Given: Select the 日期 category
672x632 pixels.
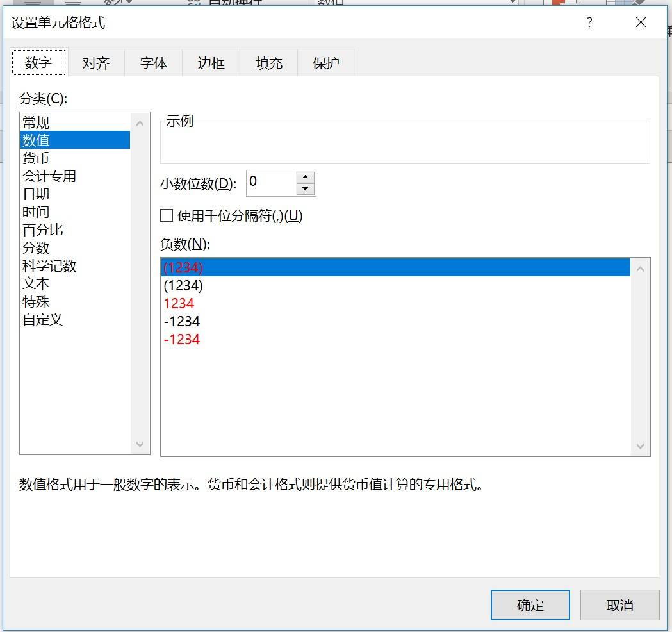Looking at the screenshot, I should [36, 194].
